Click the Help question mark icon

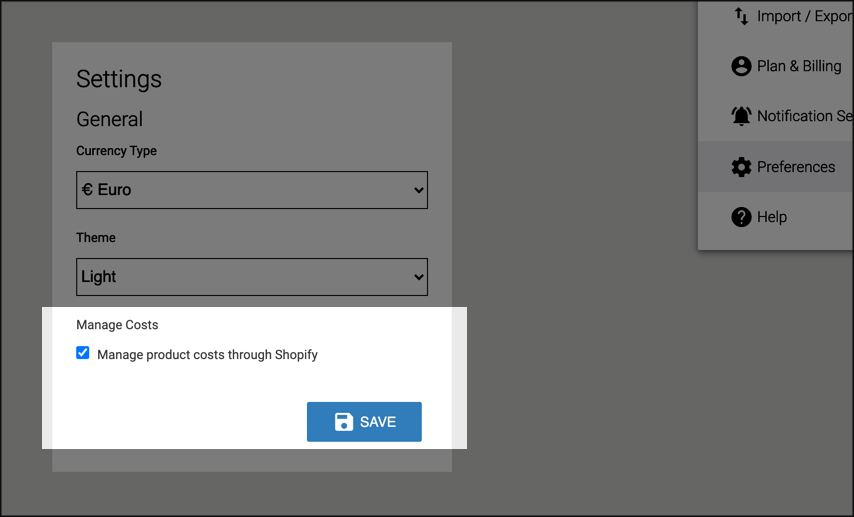click(x=741, y=217)
